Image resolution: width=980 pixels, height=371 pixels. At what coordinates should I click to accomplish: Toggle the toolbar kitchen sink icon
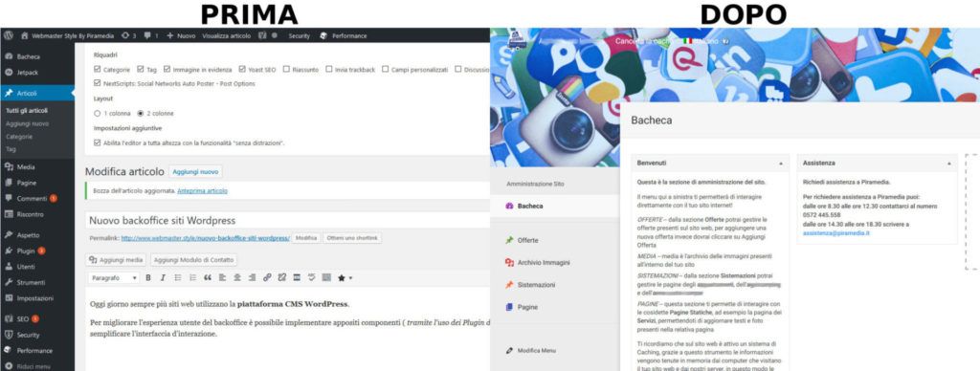[x=326, y=277]
